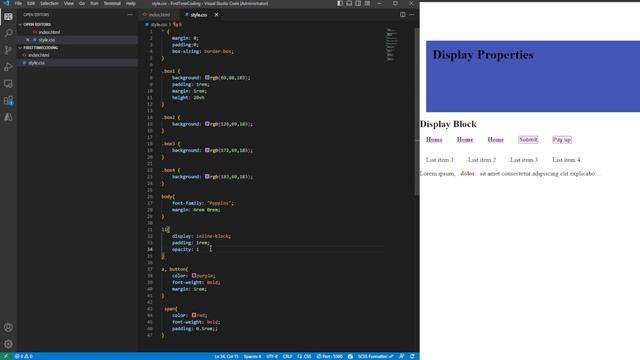
Task: Change indentation via Spaces: 4
Action: coord(253,356)
